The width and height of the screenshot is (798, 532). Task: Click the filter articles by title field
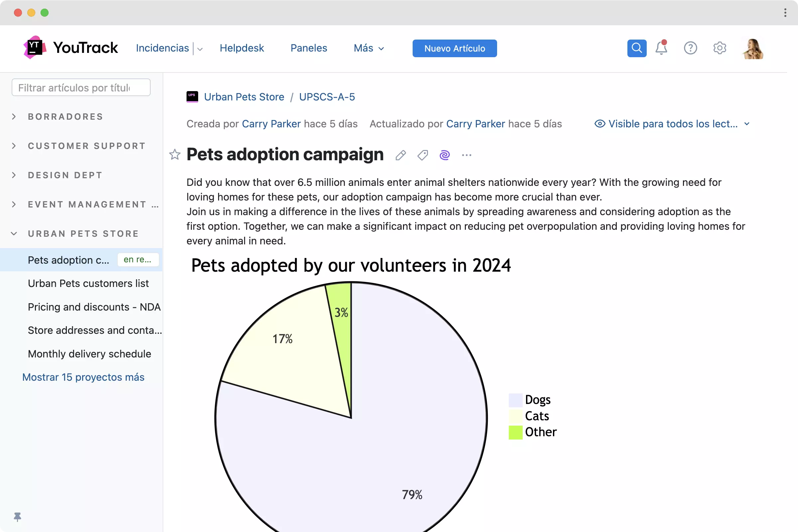[81, 87]
